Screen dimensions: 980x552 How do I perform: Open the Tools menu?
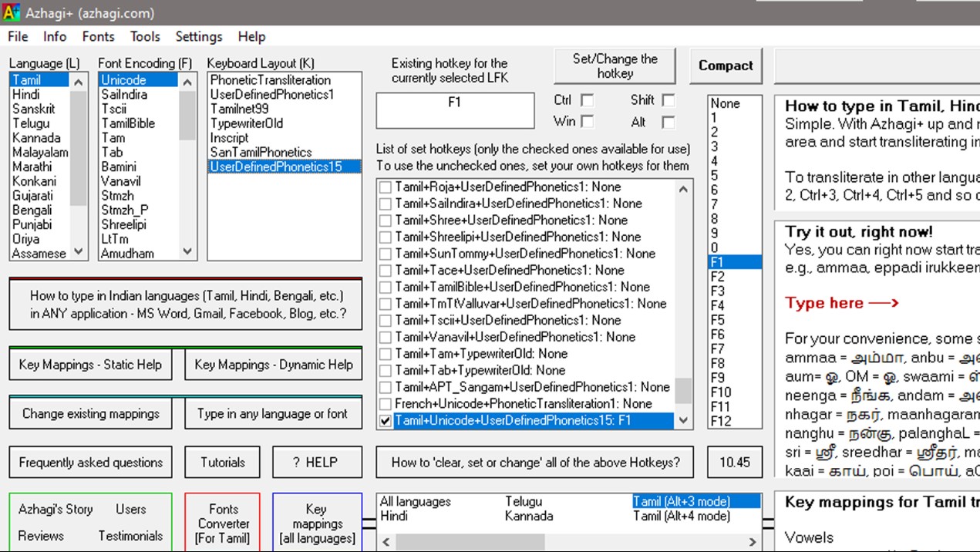[145, 36]
